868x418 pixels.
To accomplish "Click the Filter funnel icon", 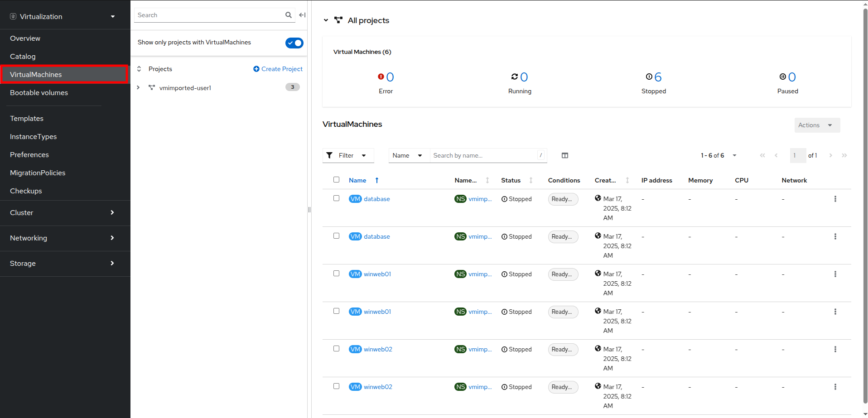I will coord(329,155).
